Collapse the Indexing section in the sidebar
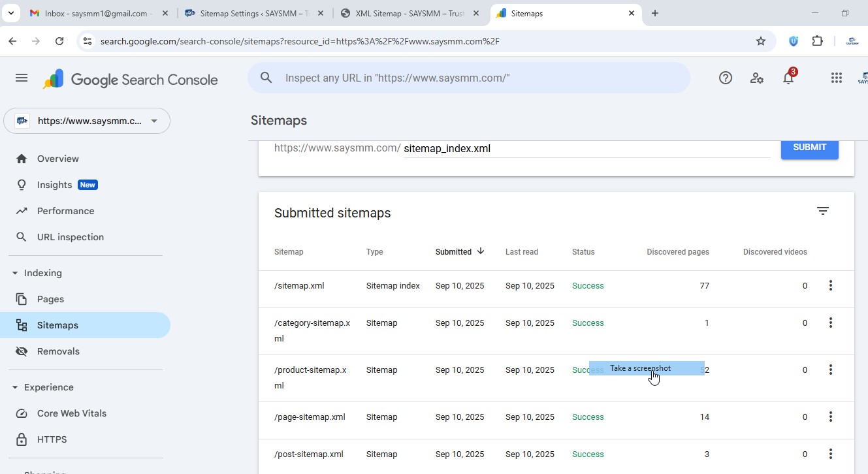Screen dimensions: 868x474 (x=15, y=272)
